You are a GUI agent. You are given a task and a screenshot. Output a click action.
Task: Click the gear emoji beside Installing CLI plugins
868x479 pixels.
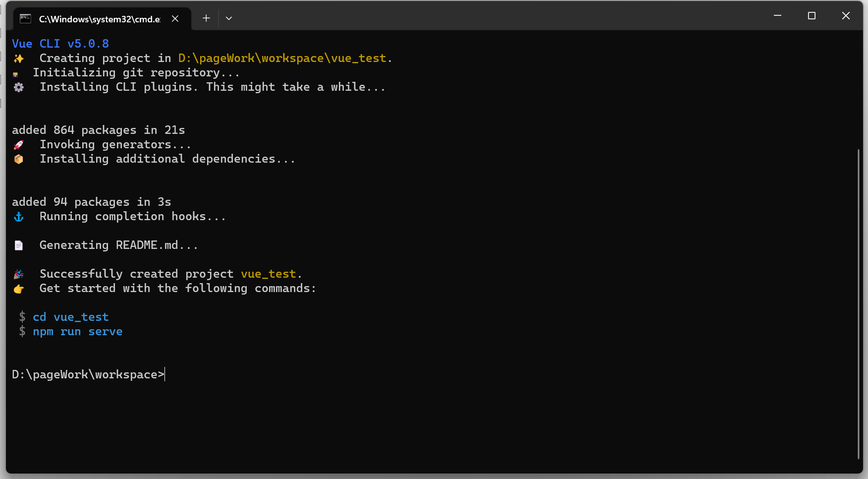click(19, 87)
